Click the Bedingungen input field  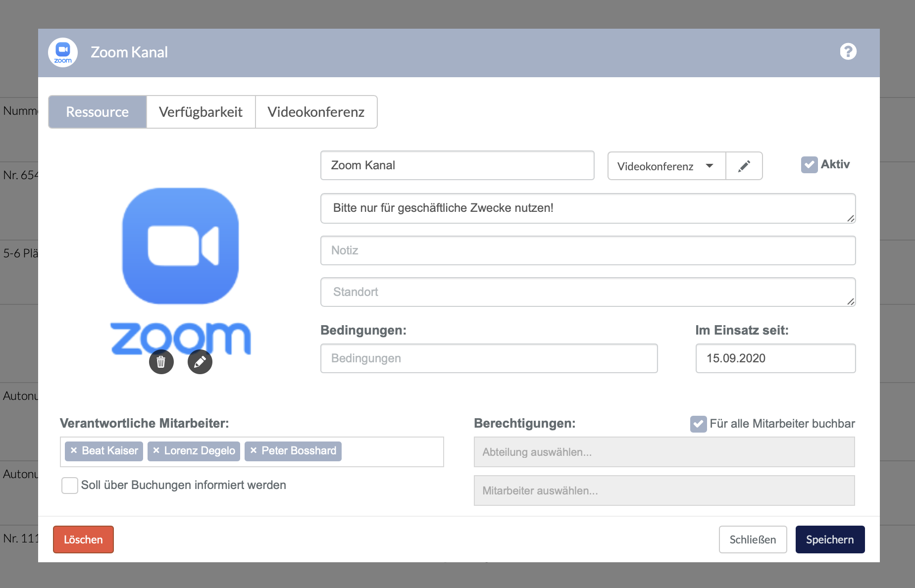click(x=489, y=358)
